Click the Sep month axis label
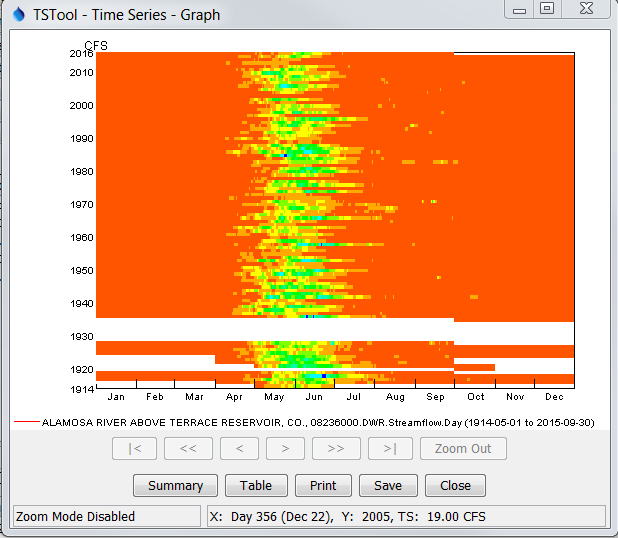This screenshot has width=618, height=538. [x=436, y=397]
